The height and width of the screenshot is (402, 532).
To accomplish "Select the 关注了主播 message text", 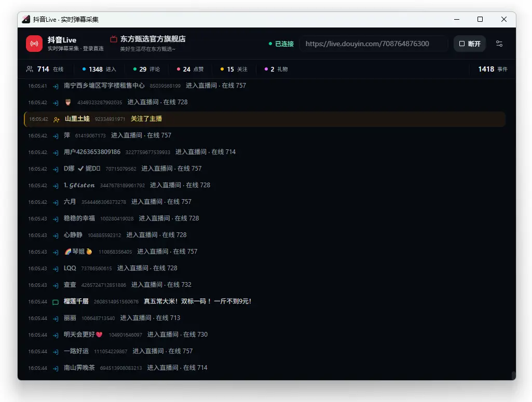I will pyautogui.click(x=146, y=119).
